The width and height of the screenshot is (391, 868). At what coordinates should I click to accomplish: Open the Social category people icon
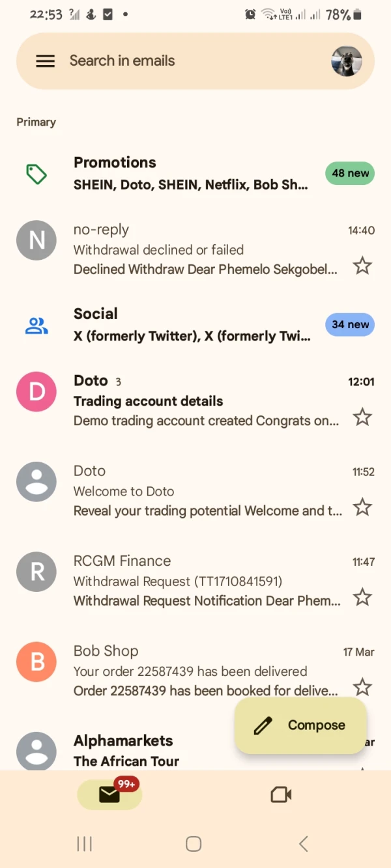(36, 326)
